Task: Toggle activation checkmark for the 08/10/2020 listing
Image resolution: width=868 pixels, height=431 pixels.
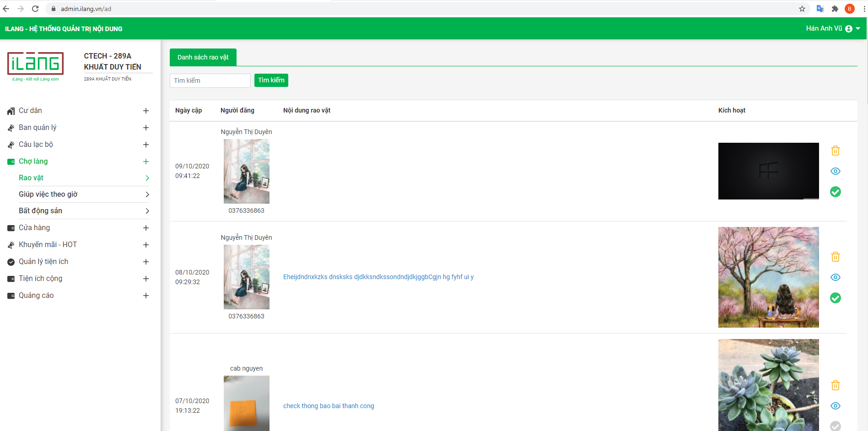Action: [835, 298]
